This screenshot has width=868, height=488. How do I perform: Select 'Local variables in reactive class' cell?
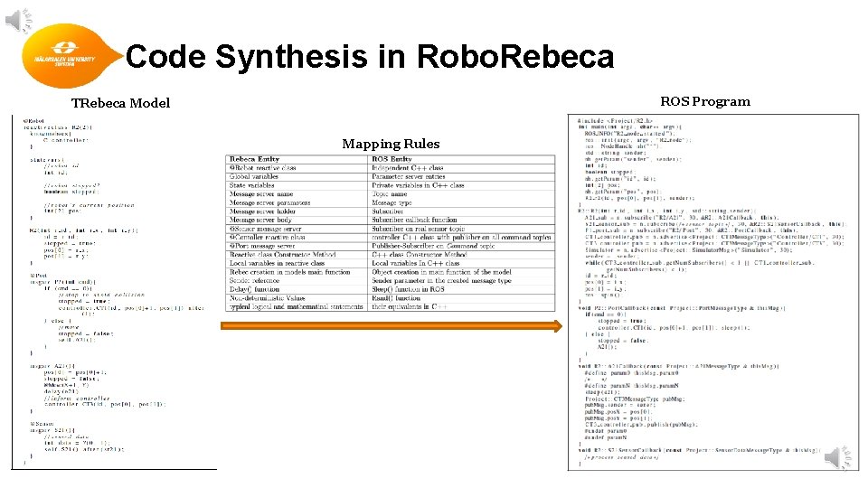point(297,263)
